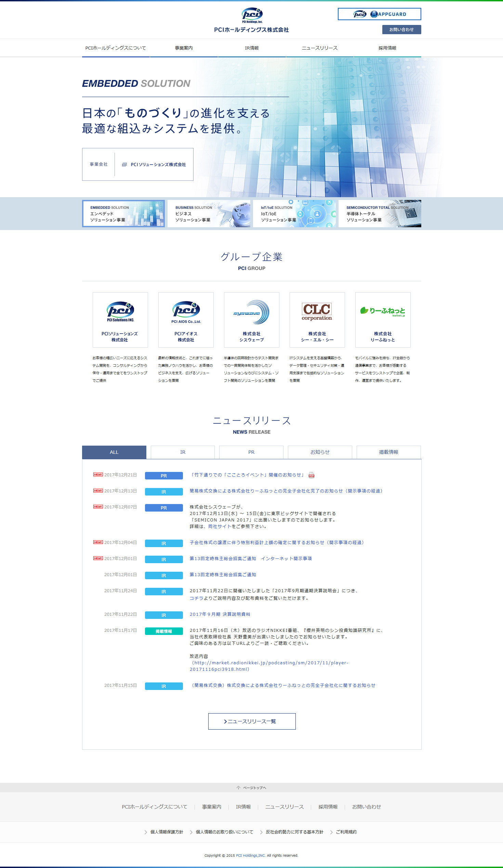Screen dimensions: 503x868
Task: Open PCI Holdings,INC. copyright link
Action: pos(251,856)
